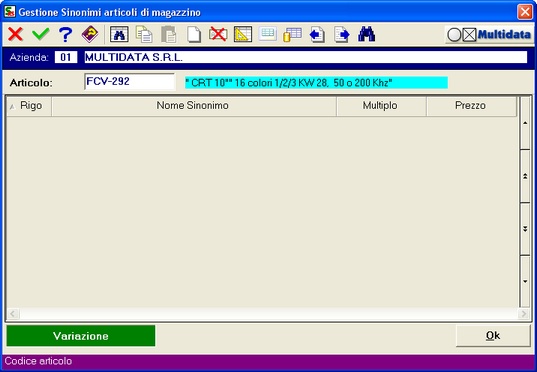Viewport: 537px width, 372px height.
Task: Click the search-in-table binoculars icon
Action: click(119, 34)
